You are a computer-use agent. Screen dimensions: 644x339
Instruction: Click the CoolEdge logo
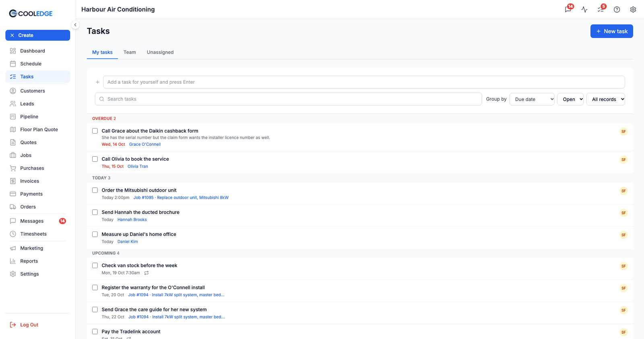31,14
